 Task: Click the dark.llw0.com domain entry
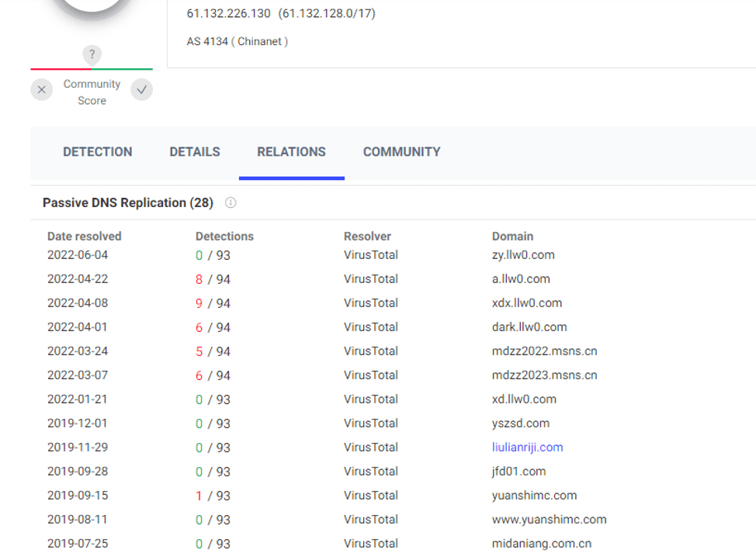point(529,327)
